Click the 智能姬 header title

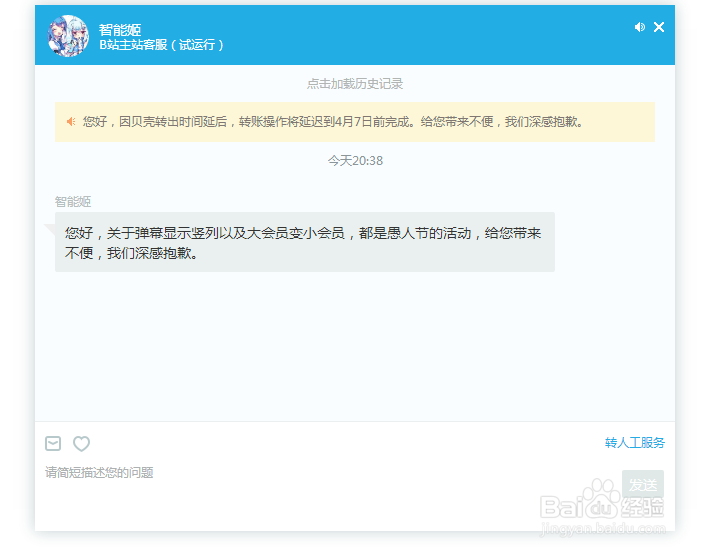[x=120, y=30]
